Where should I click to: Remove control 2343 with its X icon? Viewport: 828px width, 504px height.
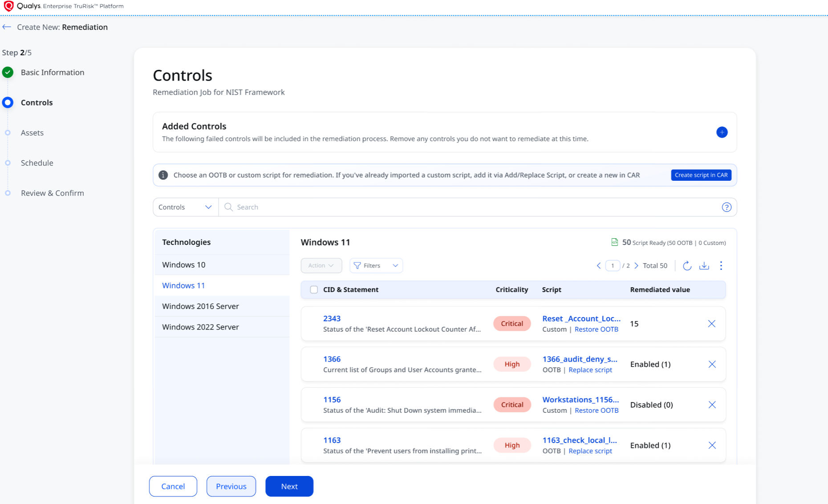(x=711, y=324)
